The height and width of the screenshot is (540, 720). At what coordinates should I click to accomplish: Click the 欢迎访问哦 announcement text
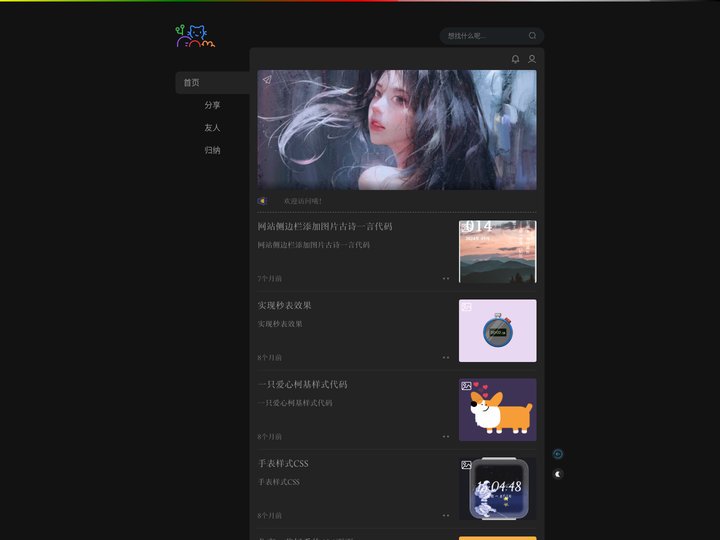(303, 201)
